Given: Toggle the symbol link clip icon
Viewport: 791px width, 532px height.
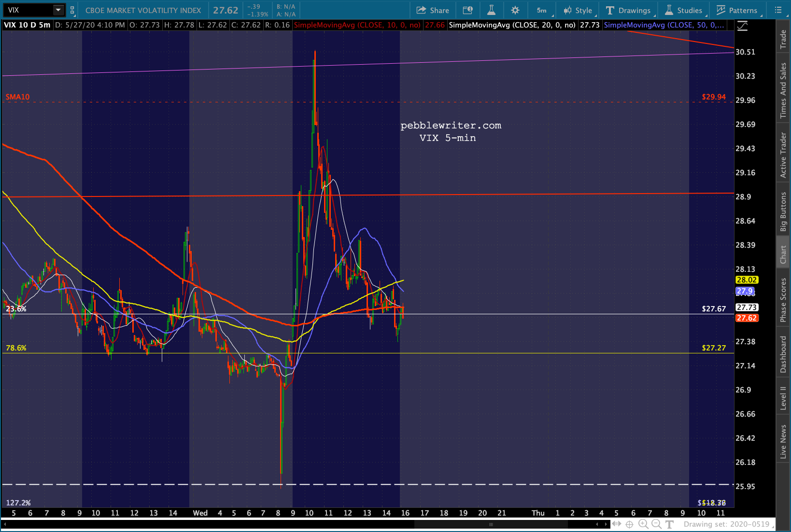Looking at the screenshot, I should point(72,10).
